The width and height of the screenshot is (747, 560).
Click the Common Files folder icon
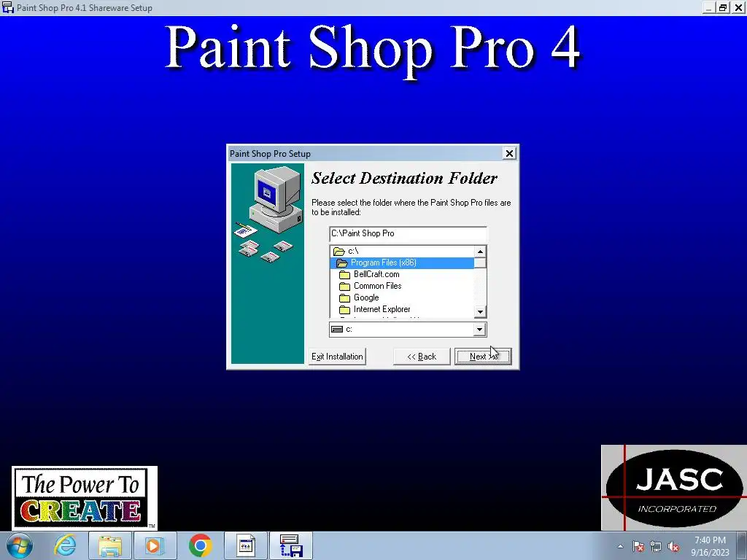344,286
